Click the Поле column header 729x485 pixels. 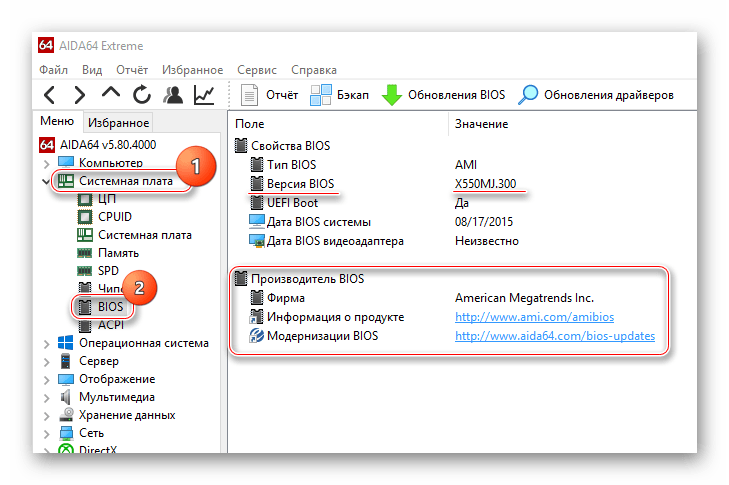tap(250, 124)
